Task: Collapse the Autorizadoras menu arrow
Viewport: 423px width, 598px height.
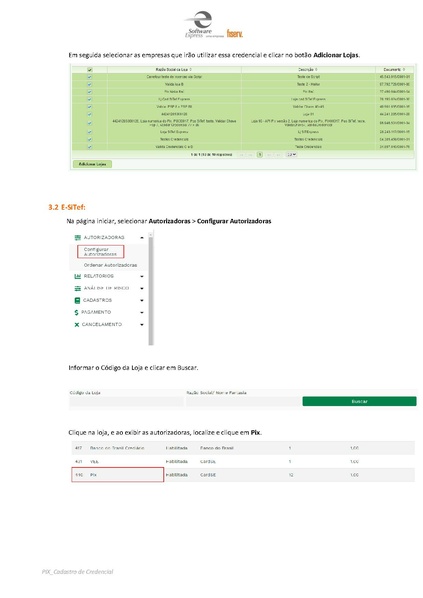Action: click(x=142, y=238)
